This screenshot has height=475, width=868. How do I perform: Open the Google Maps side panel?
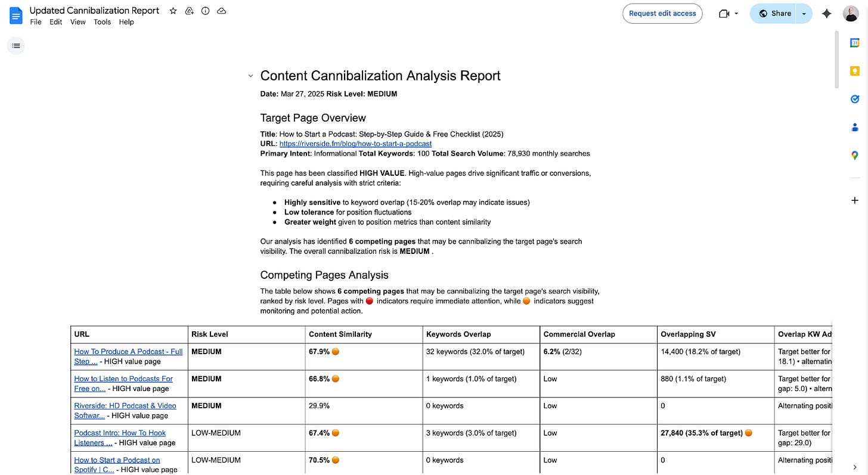(x=854, y=155)
